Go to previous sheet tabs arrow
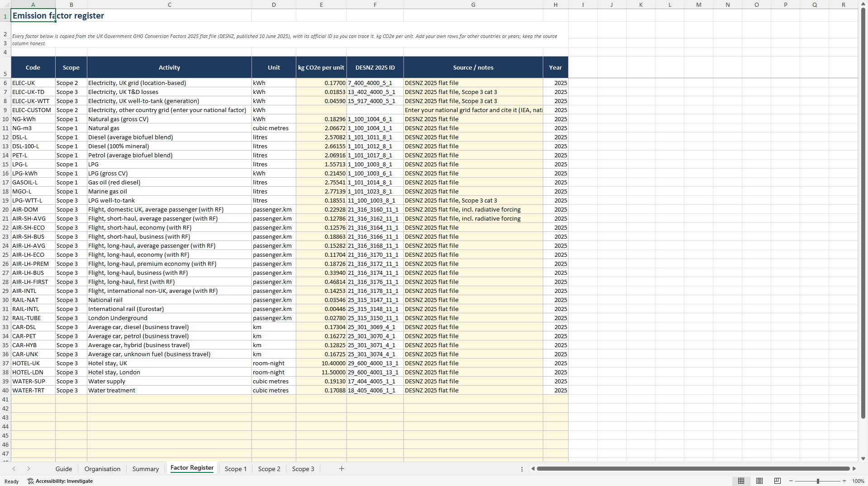Image resolution: width=868 pixels, height=486 pixels. (x=14, y=469)
